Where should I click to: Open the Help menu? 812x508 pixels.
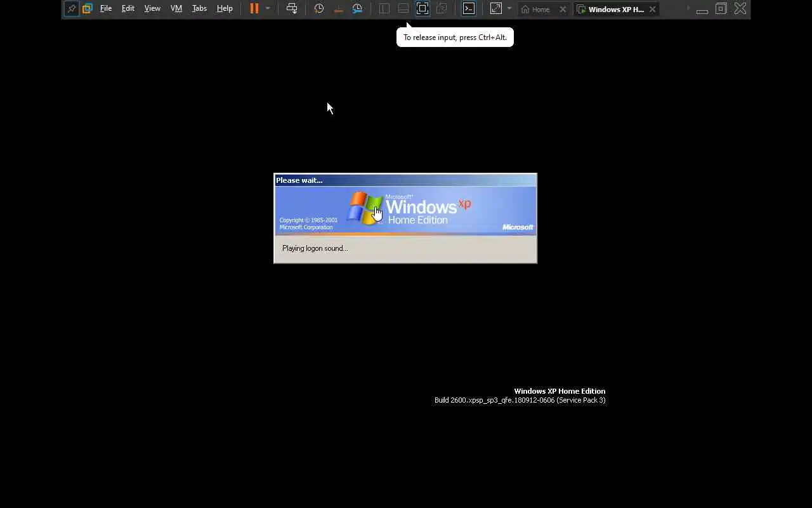225,9
